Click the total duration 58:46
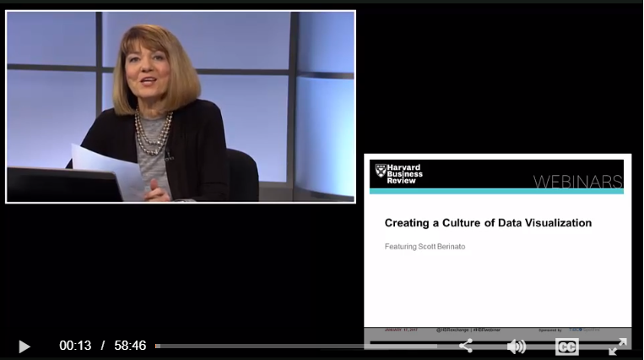The image size is (644, 360). pyautogui.click(x=130, y=346)
